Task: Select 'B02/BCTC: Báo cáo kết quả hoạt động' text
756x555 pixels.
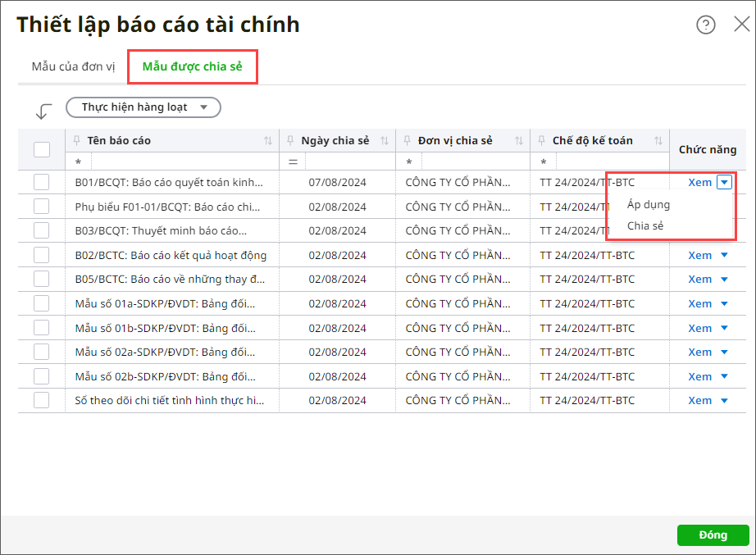Action: point(171,255)
